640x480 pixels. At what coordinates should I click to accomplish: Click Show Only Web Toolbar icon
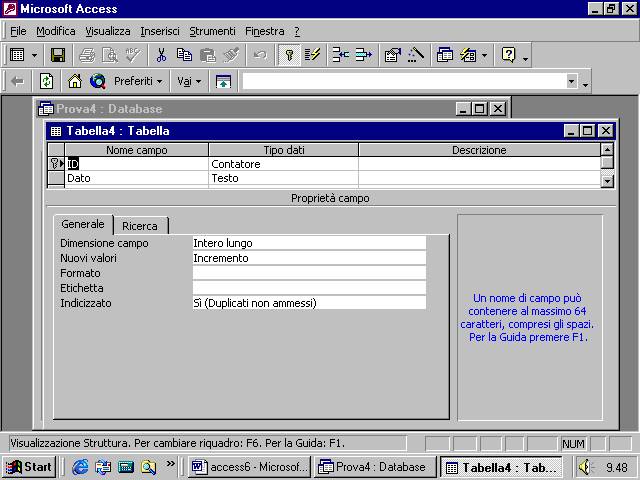[223, 81]
